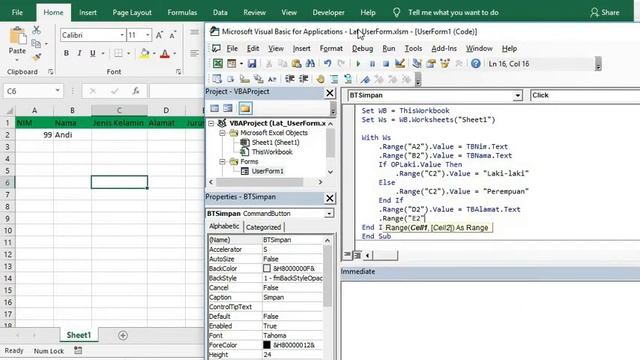
Task: Click the Excel fill color bucket
Action: point(144,53)
